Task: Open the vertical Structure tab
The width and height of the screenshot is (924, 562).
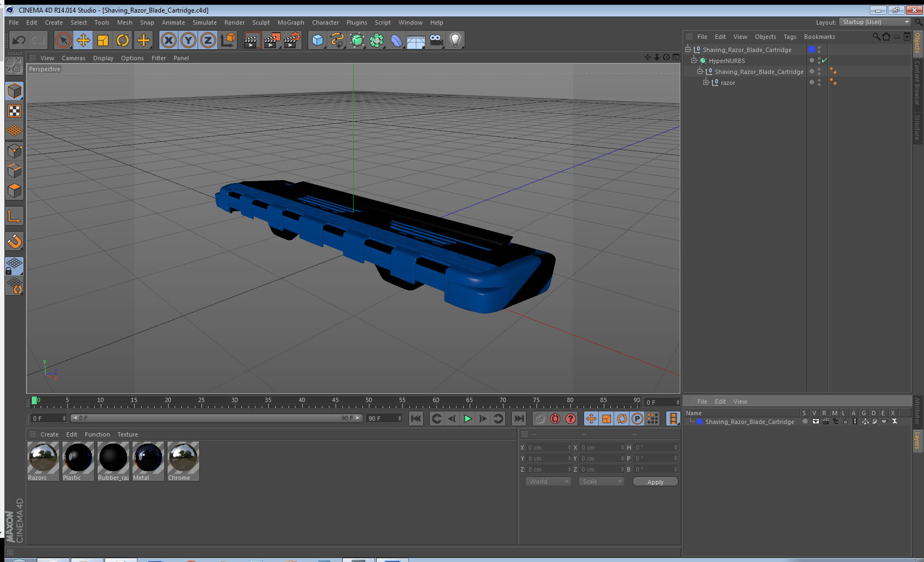Action: click(917, 127)
